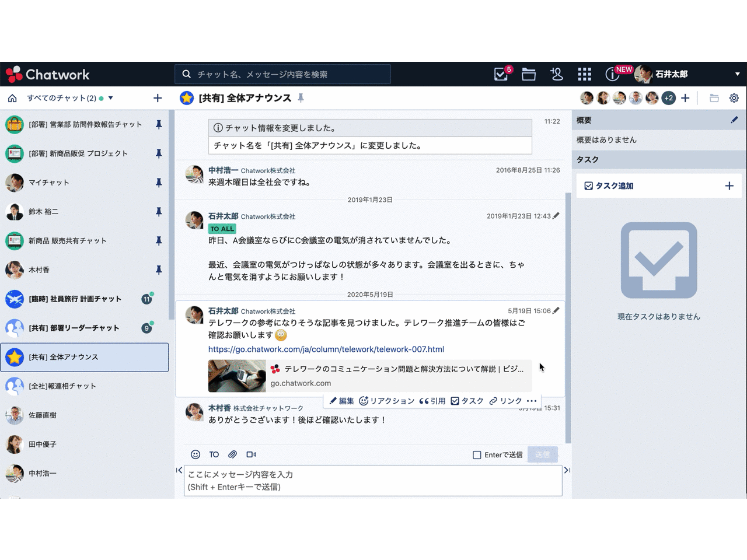
Task: Unpin the マイチャット chat
Action: (159, 183)
